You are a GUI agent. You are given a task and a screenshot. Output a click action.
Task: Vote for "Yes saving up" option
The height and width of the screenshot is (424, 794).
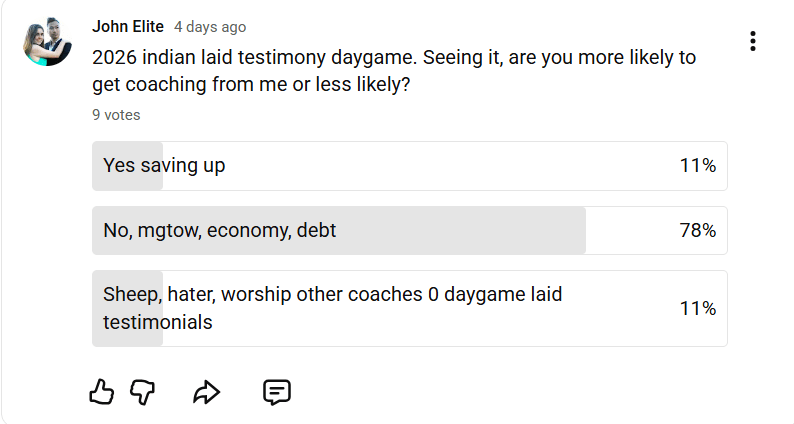[x=164, y=166]
